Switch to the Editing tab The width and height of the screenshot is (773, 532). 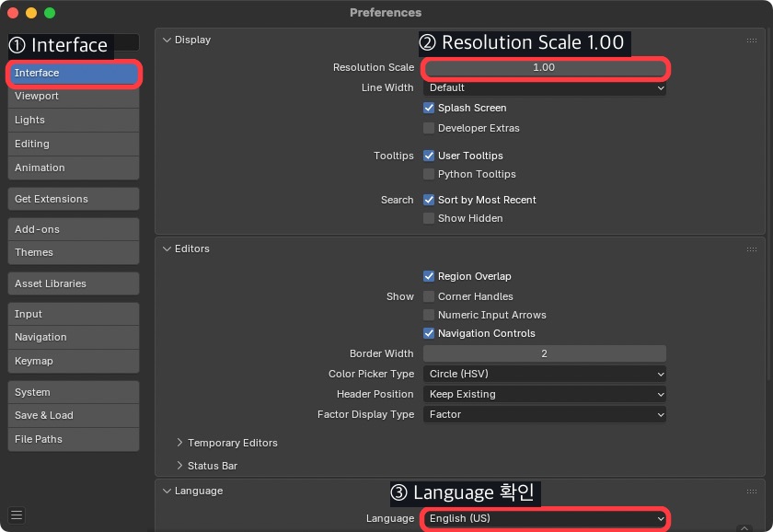tap(74, 144)
